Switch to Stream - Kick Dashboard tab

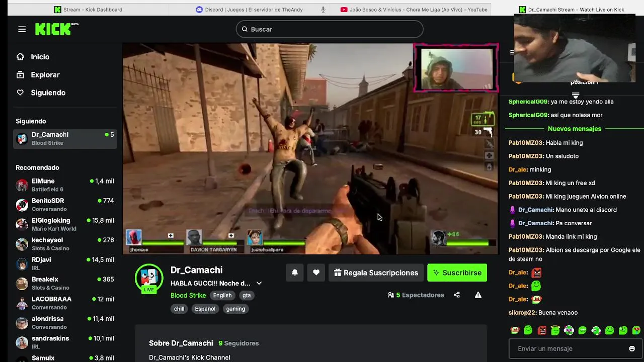tap(88, 10)
